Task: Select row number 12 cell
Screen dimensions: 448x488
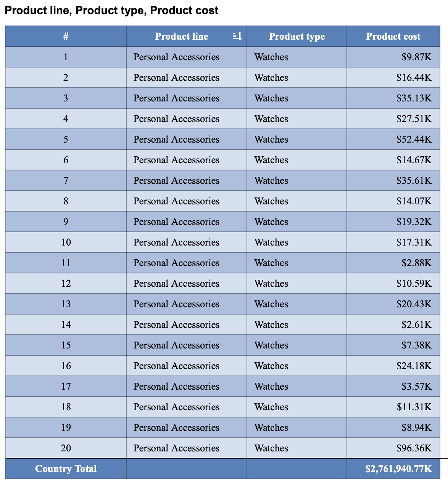Action: click(66, 284)
